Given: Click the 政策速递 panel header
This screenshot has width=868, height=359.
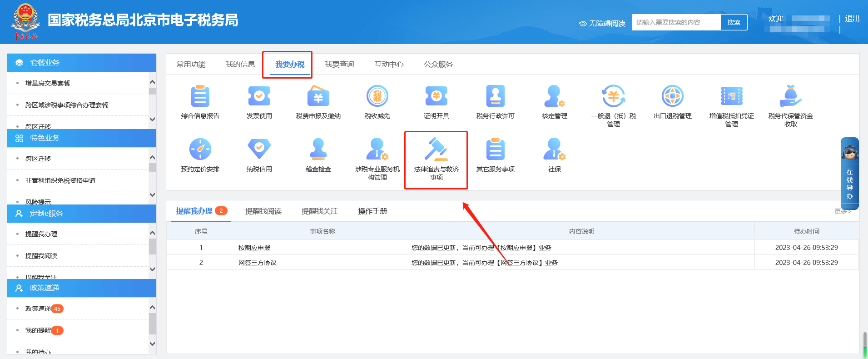Looking at the screenshot, I should [82, 288].
